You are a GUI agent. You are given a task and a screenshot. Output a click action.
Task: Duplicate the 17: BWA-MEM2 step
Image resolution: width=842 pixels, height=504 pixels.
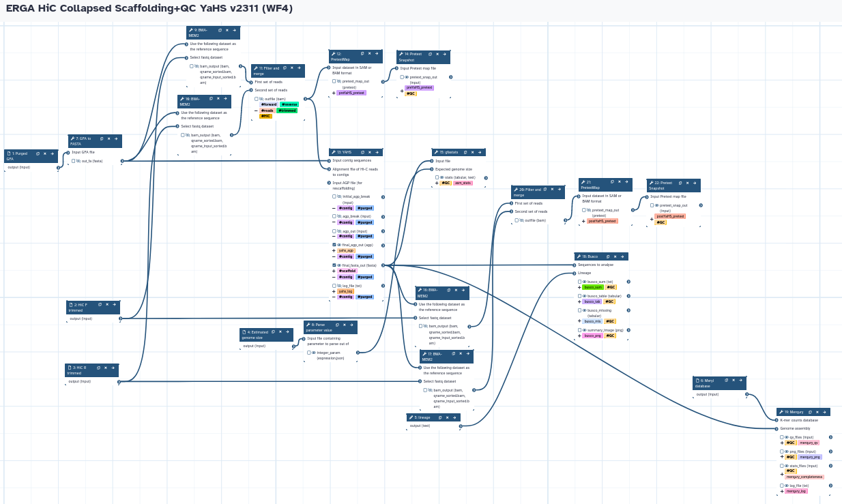click(x=452, y=354)
